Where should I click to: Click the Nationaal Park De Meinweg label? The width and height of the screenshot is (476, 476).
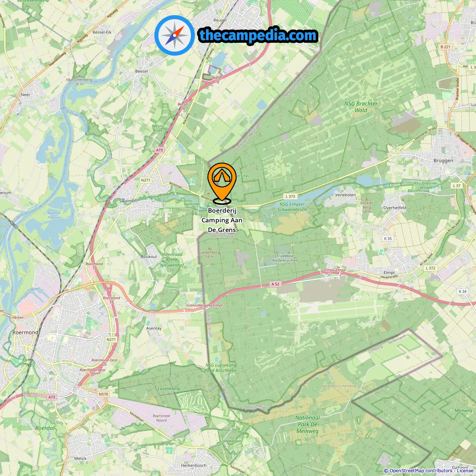(x=308, y=424)
